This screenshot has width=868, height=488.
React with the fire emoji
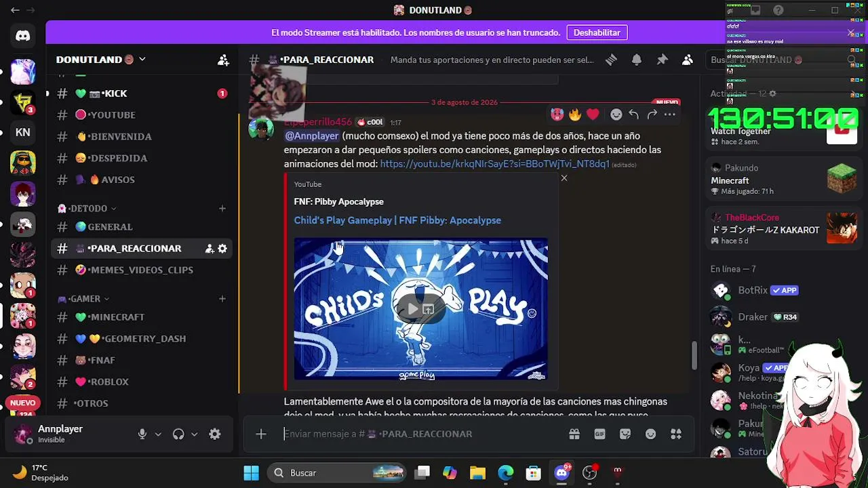(x=575, y=115)
